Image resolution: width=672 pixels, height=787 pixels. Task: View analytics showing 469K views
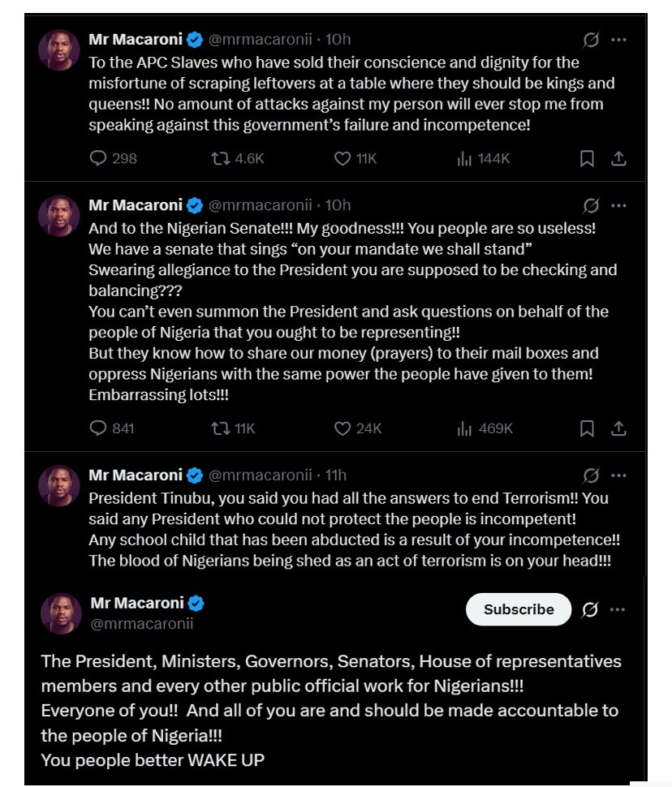465,428
